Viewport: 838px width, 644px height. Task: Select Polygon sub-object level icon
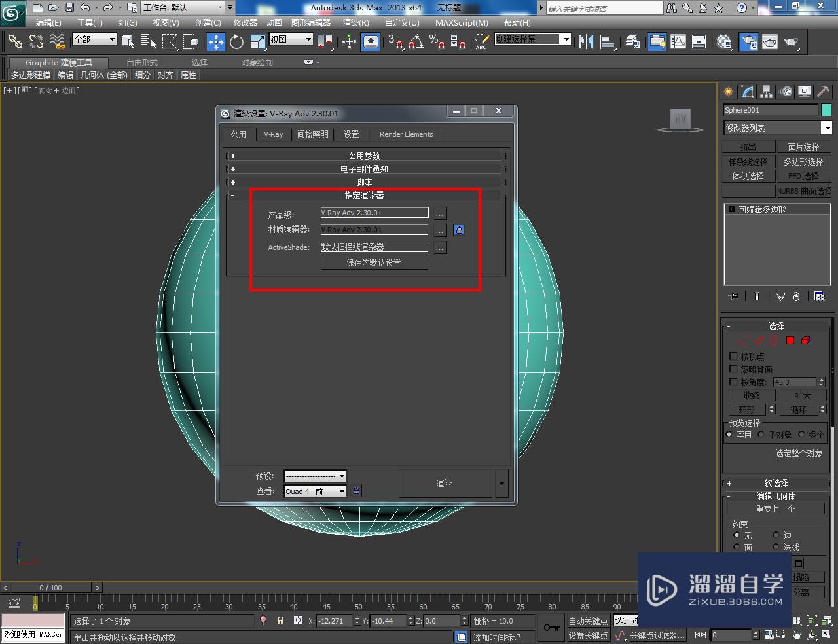[x=790, y=340]
